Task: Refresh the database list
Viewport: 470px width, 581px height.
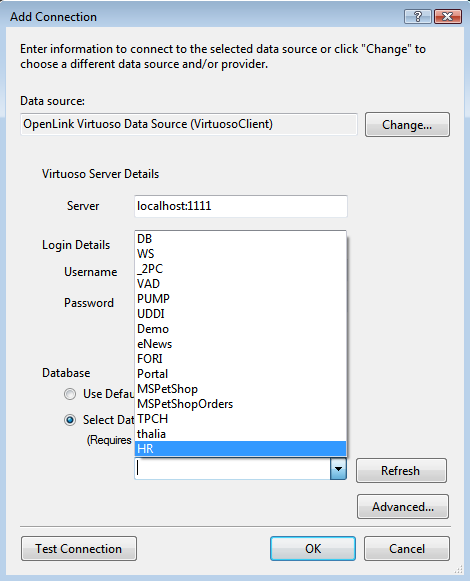Action: [x=401, y=471]
